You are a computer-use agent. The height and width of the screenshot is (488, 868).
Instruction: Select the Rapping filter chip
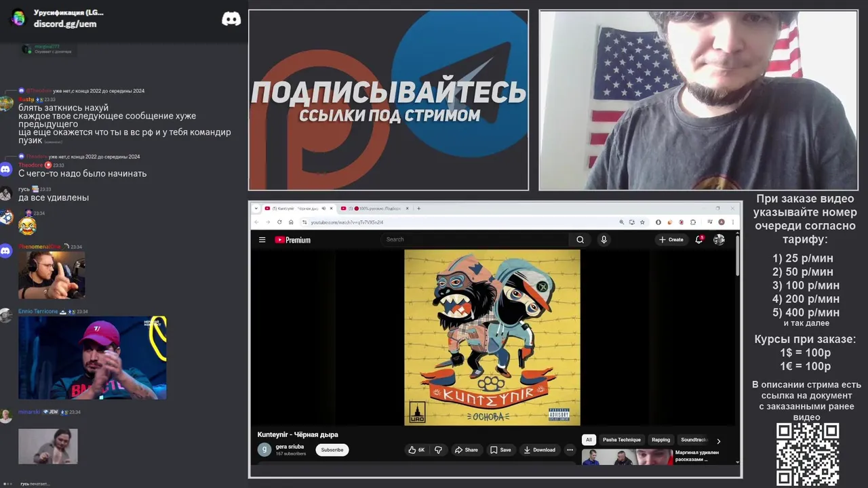coord(660,440)
